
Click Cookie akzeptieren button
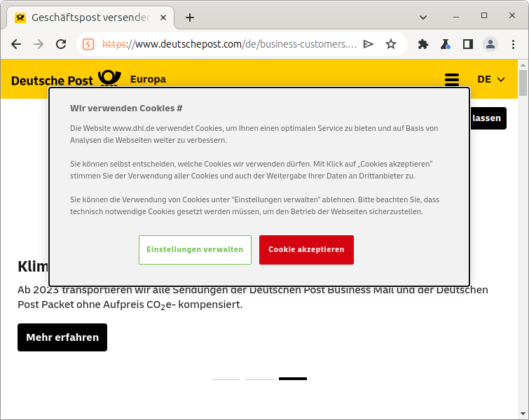pos(306,250)
